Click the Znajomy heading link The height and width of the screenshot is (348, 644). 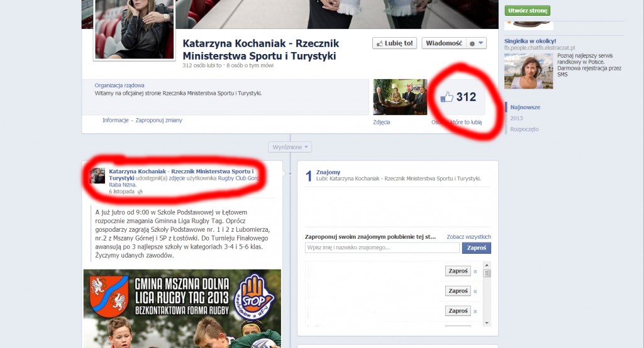coord(328,172)
